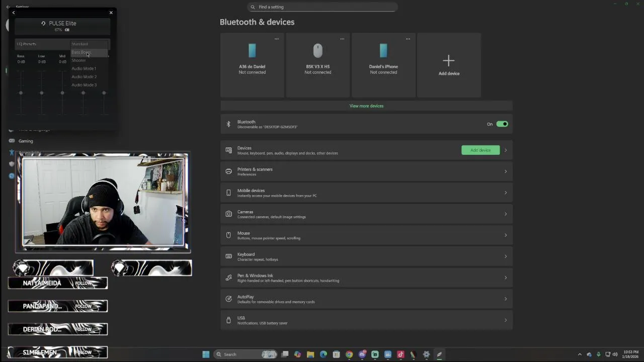This screenshot has width=644, height=362.
Task: Click Follow next to S1MPLEMEN
Action: click(x=84, y=352)
